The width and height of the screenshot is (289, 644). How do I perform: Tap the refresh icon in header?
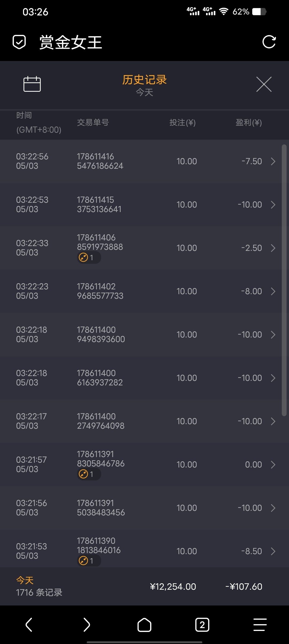pyautogui.click(x=269, y=42)
